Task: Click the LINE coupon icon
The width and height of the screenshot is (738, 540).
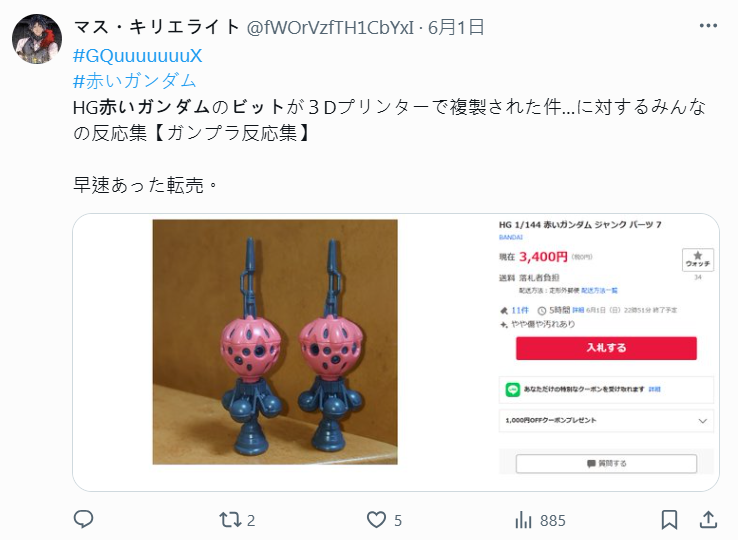Action: (x=513, y=389)
